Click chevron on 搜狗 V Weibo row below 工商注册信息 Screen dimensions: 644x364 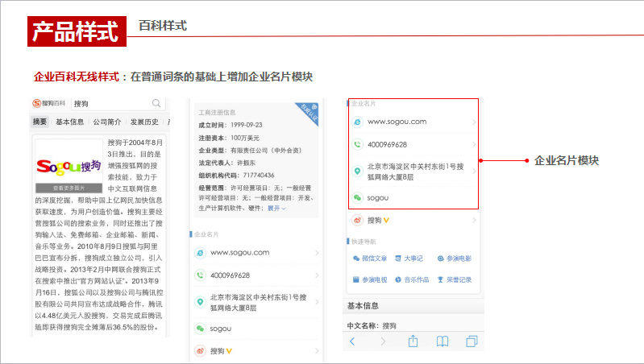[317, 351]
